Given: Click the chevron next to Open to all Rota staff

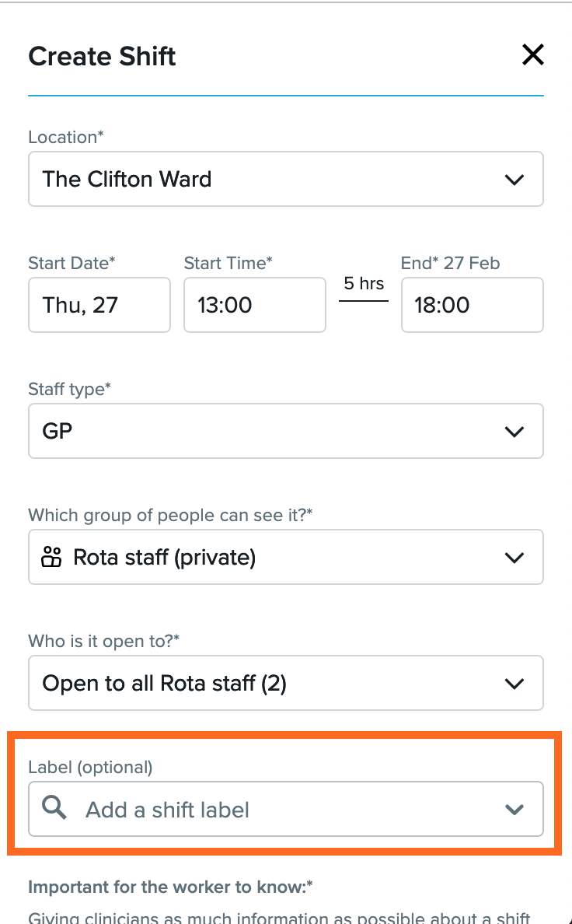Looking at the screenshot, I should [514, 684].
